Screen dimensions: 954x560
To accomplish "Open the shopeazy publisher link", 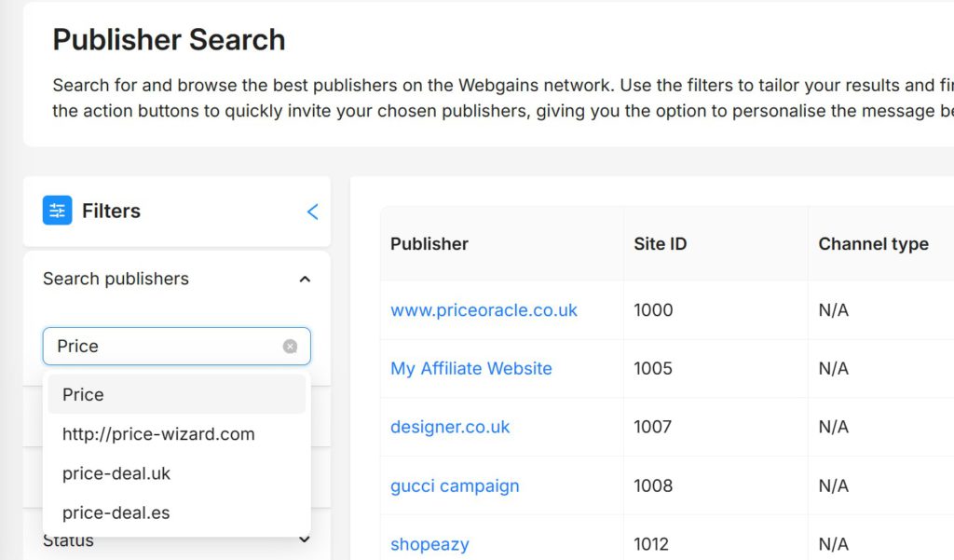I will click(429, 544).
